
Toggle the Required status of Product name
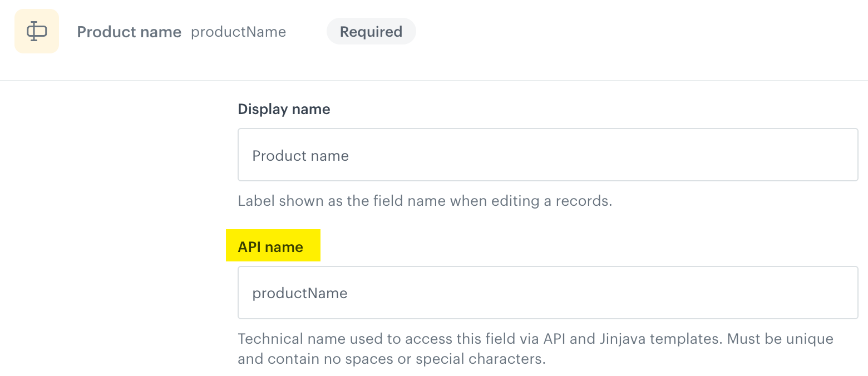pyautogui.click(x=371, y=31)
